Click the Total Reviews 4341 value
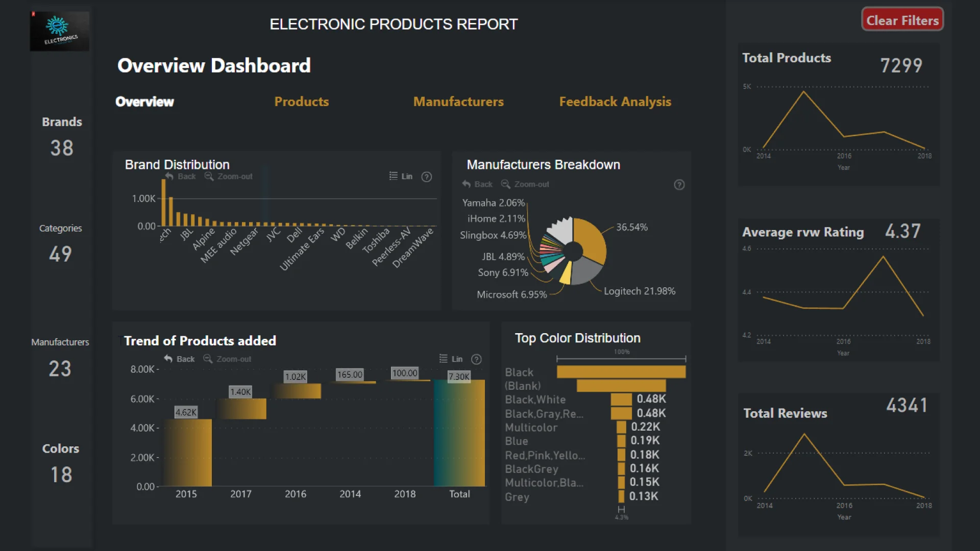 tap(907, 406)
